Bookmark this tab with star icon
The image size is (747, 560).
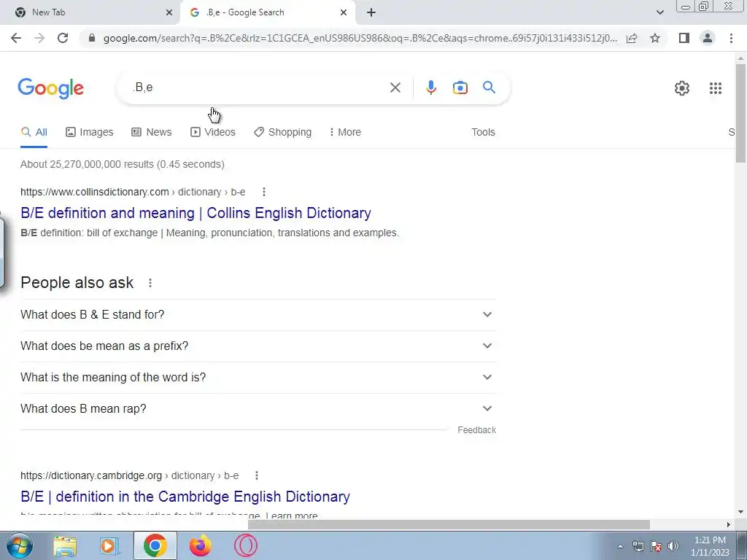tap(655, 38)
